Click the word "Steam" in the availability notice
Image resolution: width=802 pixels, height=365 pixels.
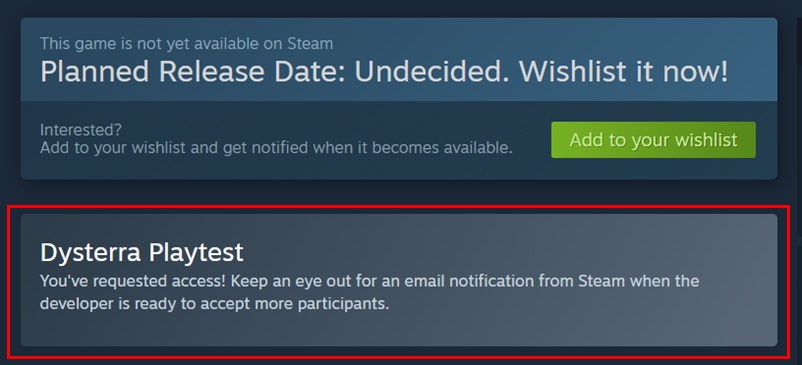[x=309, y=44]
